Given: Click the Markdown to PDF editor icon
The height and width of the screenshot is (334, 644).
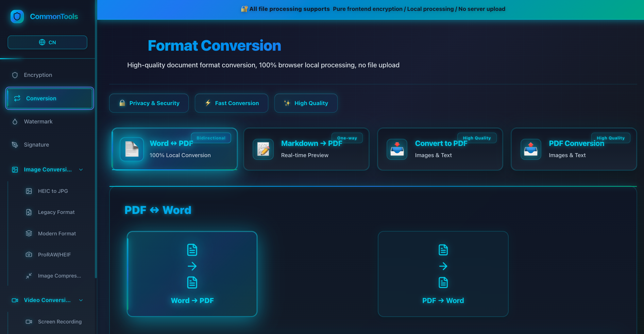Looking at the screenshot, I should (263, 149).
